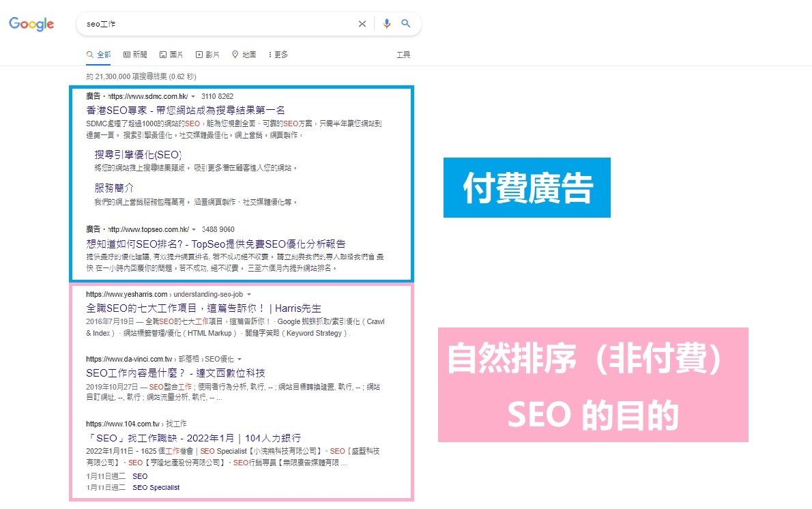The width and height of the screenshot is (812, 509).
Task: Open the 影片 videos tab
Action: pos(207,55)
